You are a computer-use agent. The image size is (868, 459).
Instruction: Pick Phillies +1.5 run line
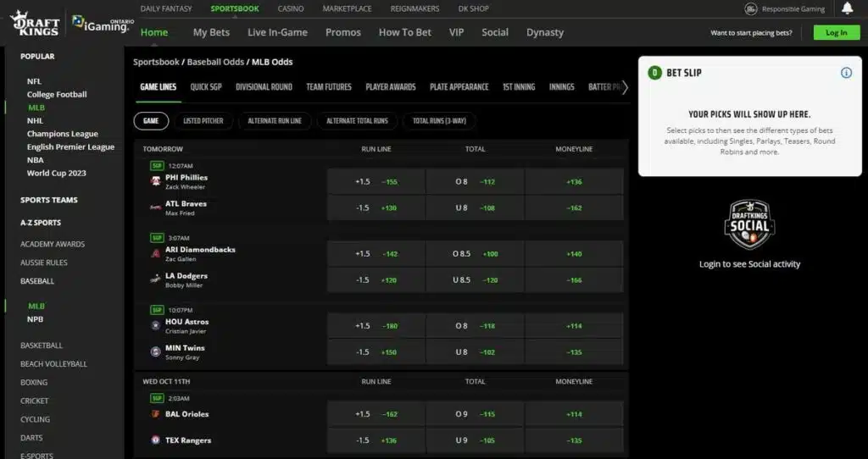376,181
